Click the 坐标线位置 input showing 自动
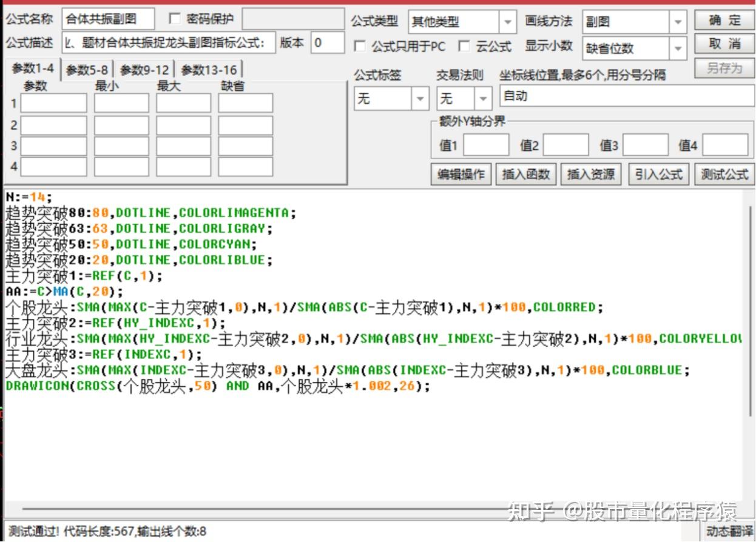This screenshot has width=756, height=542. click(x=627, y=96)
